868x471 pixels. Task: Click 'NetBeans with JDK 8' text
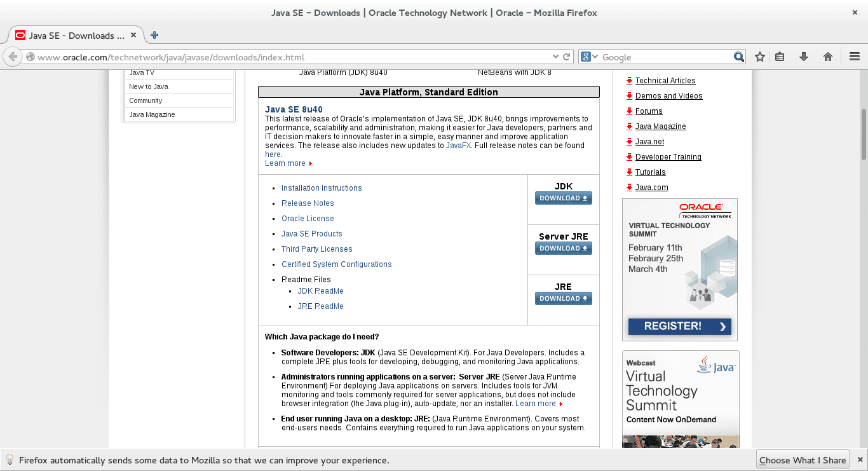click(x=515, y=73)
